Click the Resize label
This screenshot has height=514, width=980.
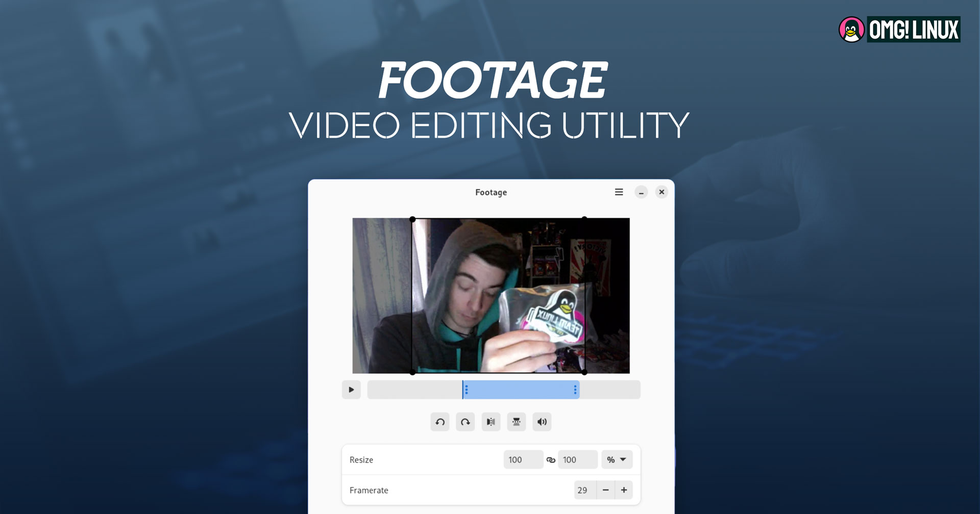point(361,460)
